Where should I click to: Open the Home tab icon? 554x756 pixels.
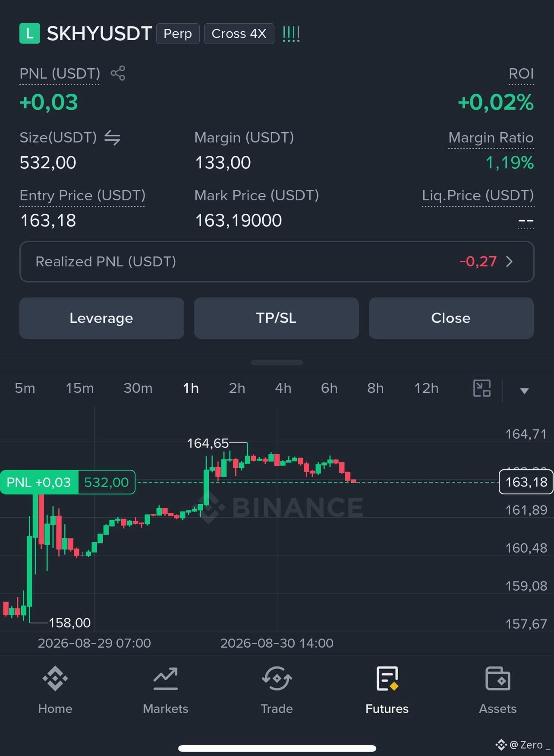pos(55,679)
